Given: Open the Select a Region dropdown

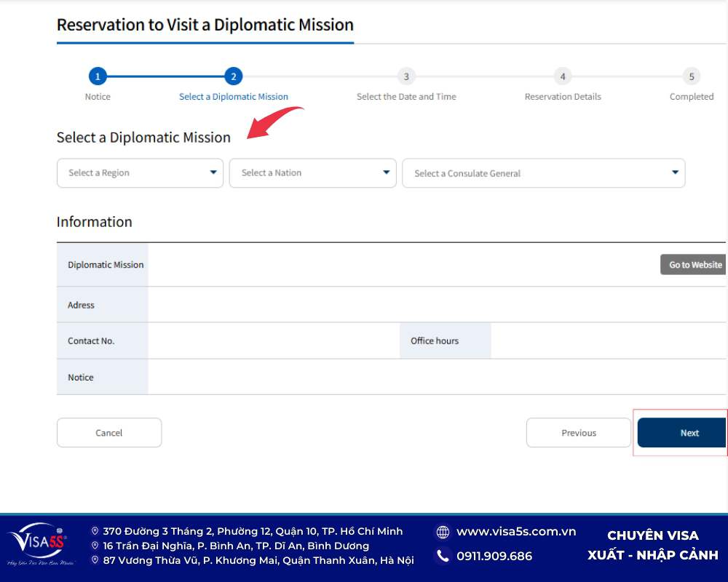Looking at the screenshot, I should pyautogui.click(x=139, y=173).
